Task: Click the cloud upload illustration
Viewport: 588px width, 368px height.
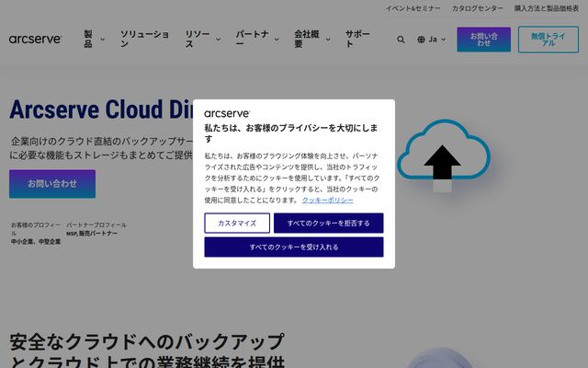Action: coord(443,155)
